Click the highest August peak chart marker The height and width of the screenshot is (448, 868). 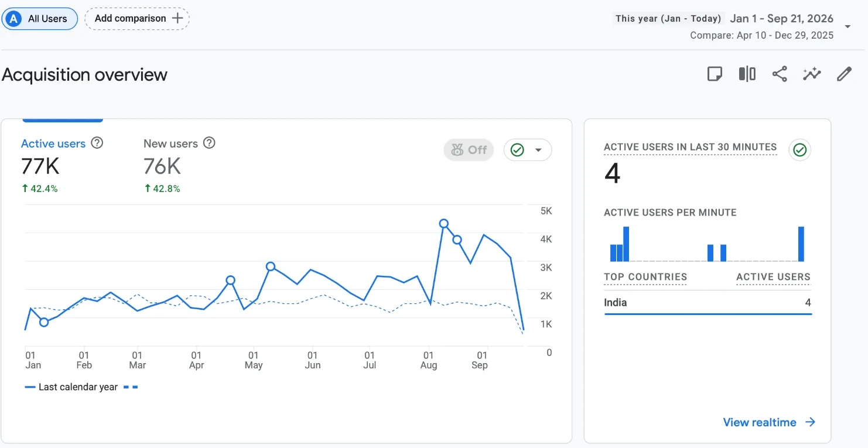444,224
